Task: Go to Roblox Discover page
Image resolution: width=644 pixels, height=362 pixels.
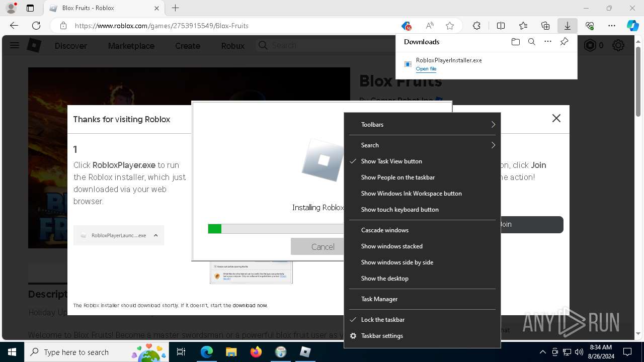Action: (70, 46)
